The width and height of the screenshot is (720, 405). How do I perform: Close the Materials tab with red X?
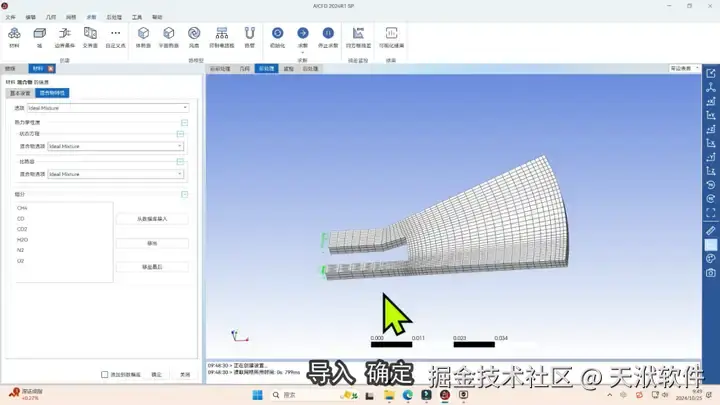pos(51,68)
